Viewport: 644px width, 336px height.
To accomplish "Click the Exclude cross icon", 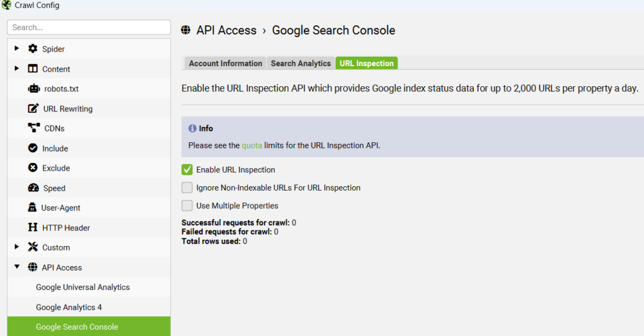I will coord(33,167).
